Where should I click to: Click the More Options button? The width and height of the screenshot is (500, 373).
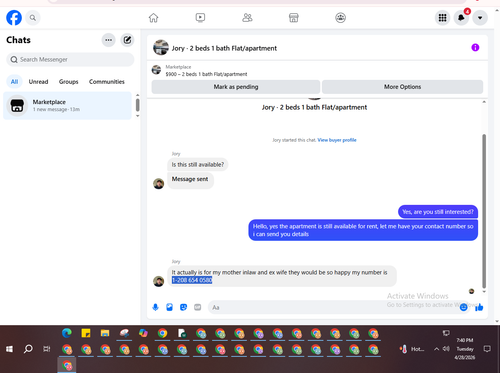(402, 87)
